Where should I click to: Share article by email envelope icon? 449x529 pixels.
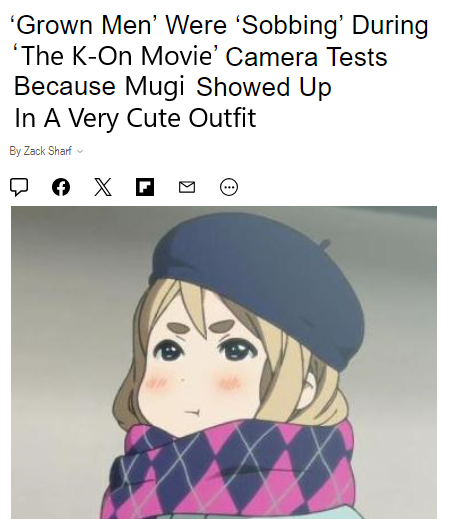187,187
